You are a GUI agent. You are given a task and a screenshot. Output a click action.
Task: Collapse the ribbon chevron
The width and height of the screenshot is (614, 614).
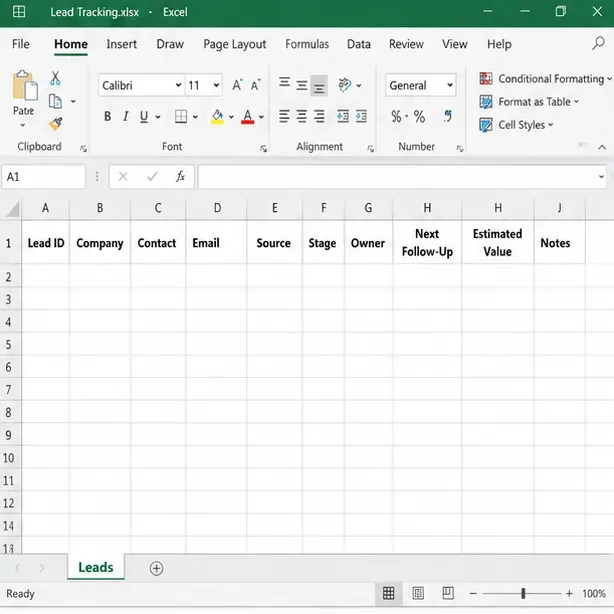click(x=602, y=147)
